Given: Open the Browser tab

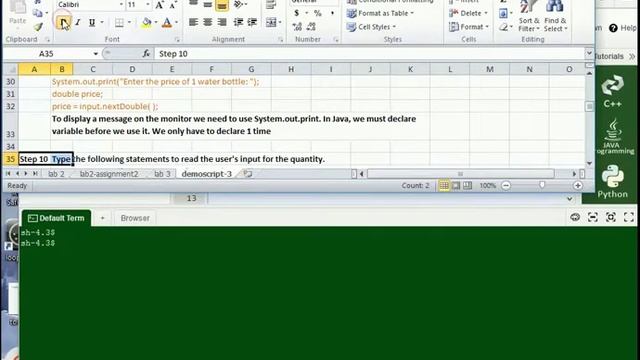Looking at the screenshot, I should tap(135, 218).
